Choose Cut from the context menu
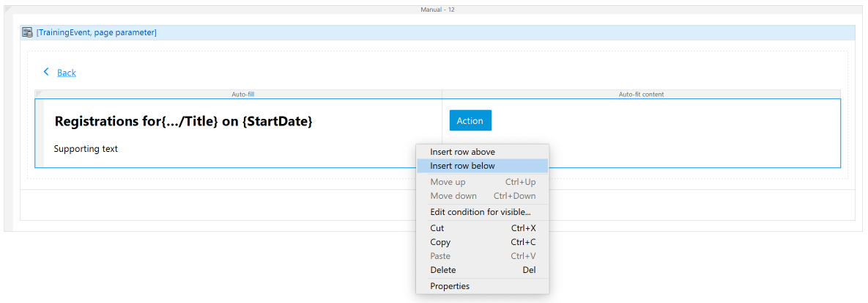 [482, 228]
